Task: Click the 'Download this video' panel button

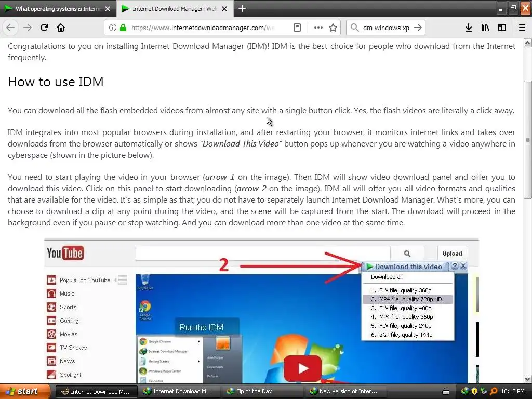Action: (x=404, y=267)
